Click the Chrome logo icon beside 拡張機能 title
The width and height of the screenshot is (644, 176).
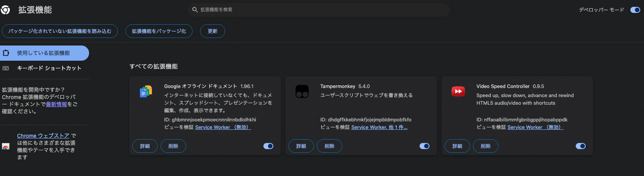[5, 10]
